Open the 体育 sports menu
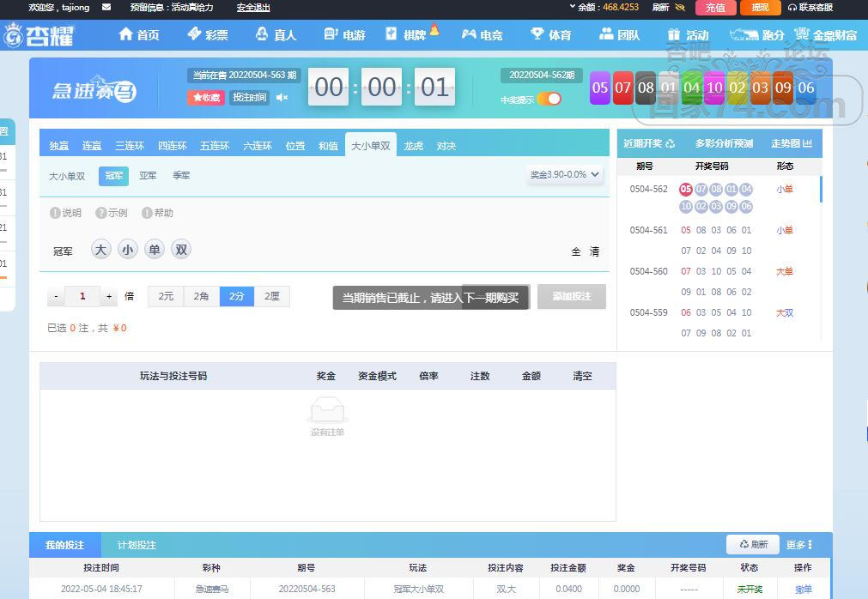 pos(551,35)
